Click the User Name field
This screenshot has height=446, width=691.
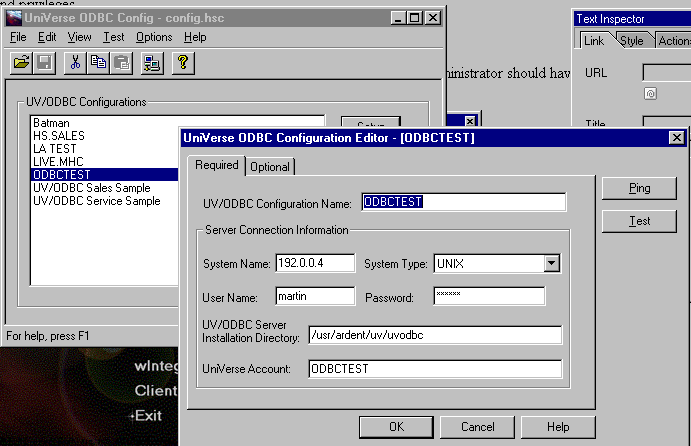point(315,296)
